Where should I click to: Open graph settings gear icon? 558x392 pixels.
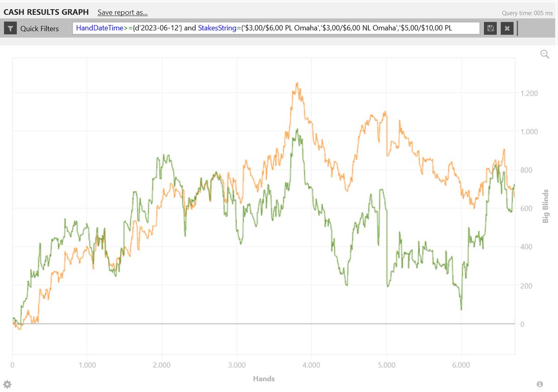point(7,384)
